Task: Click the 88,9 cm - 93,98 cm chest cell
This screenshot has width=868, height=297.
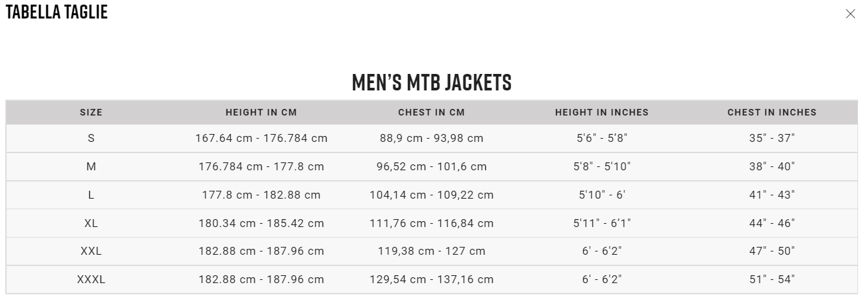Action: click(x=432, y=139)
